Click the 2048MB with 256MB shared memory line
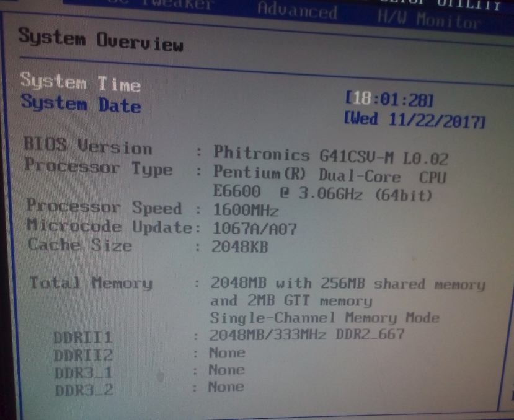This screenshot has width=514, height=420. 347,284
